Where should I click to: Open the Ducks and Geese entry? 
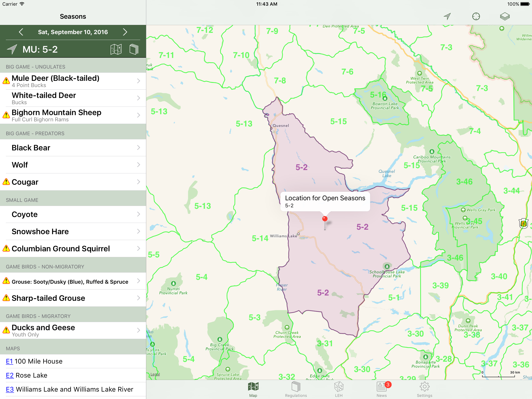(x=73, y=330)
